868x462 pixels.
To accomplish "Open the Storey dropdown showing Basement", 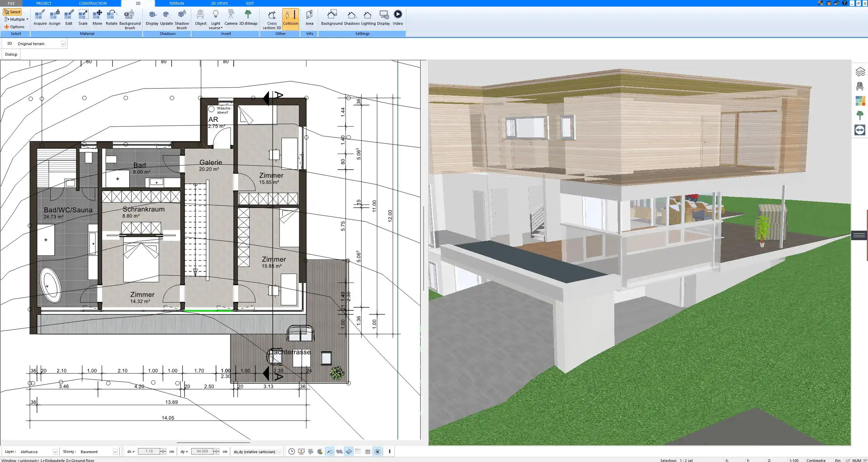I will coord(115,451).
